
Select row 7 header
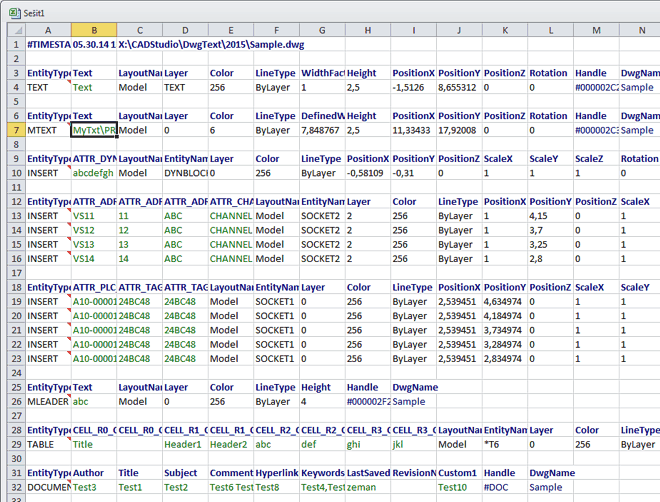pos(17,130)
